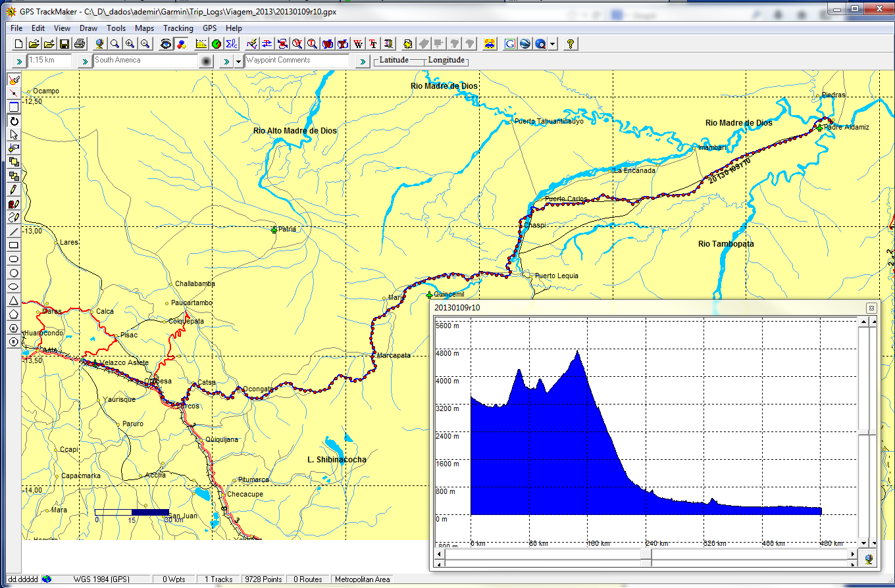This screenshot has height=588, width=895.
Task: Open the Maps menu
Action: coord(144,28)
